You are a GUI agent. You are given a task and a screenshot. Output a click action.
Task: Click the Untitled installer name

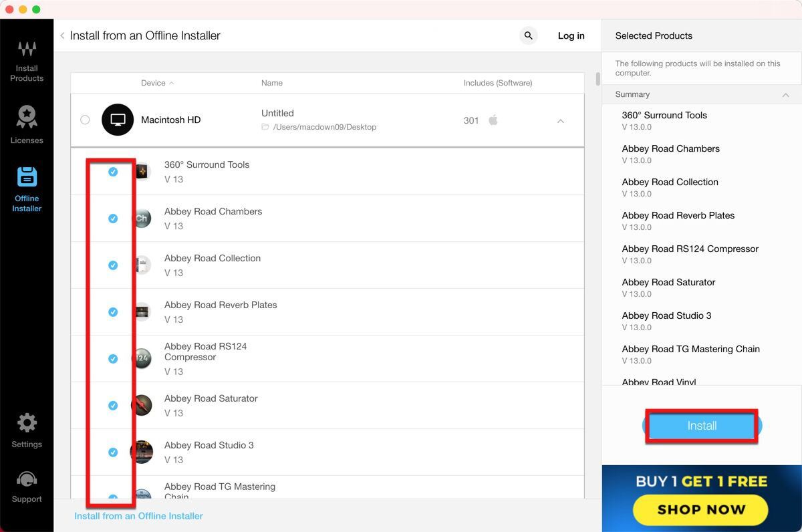click(277, 114)
